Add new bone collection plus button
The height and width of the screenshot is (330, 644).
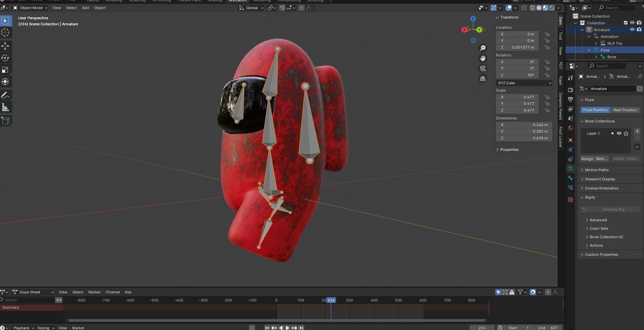click(637, 131)
